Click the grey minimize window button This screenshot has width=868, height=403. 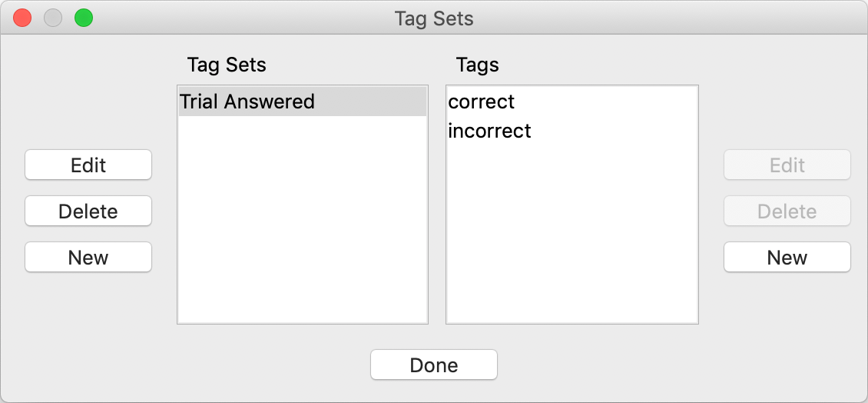pos(53,18)
